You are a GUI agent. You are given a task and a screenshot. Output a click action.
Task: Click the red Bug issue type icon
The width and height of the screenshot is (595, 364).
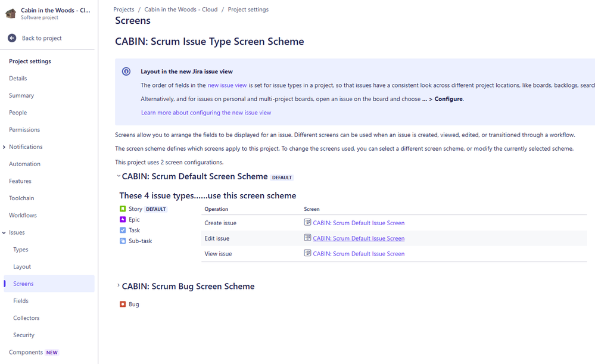(x=124, y=304)
